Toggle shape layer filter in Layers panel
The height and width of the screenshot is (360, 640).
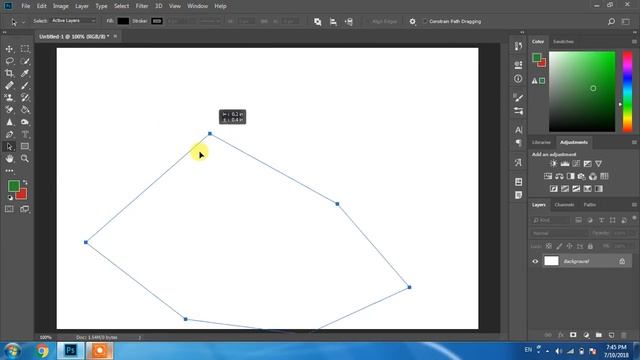tap(613, 220)
